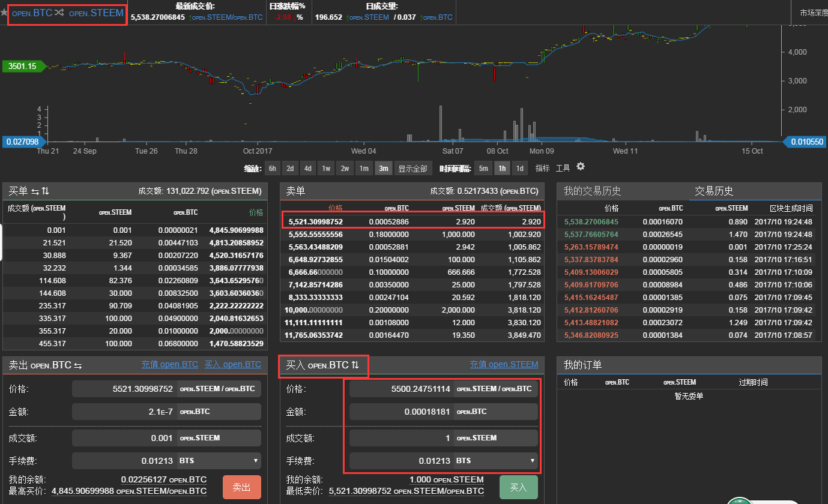Viewport: 828px width, 504px height.
Task: Set chart zoom to 2w
Action: [x=345, y=169]
